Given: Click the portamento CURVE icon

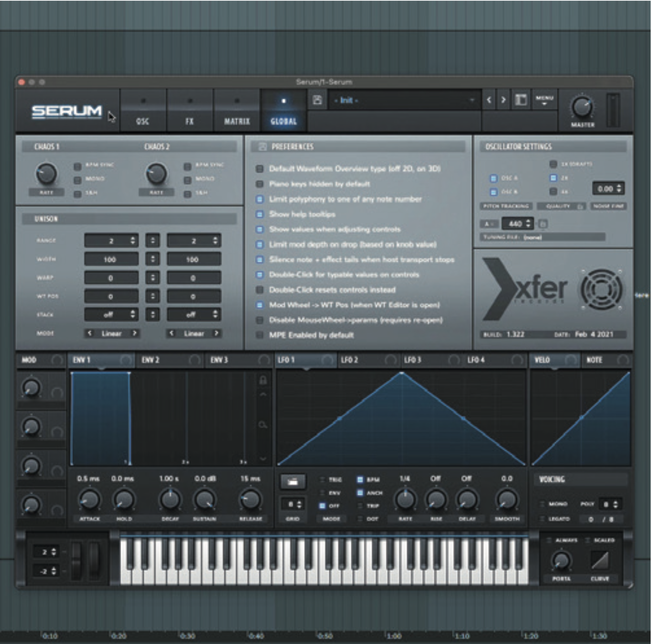Looking at the screenshot, I should pyautogui.click(x=599, y=560).
